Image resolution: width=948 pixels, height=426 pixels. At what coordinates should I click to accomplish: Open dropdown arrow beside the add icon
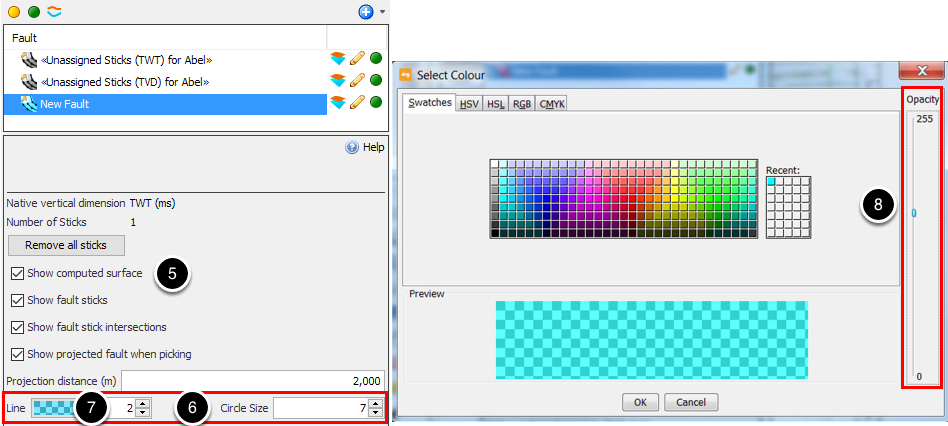(382, 12)
